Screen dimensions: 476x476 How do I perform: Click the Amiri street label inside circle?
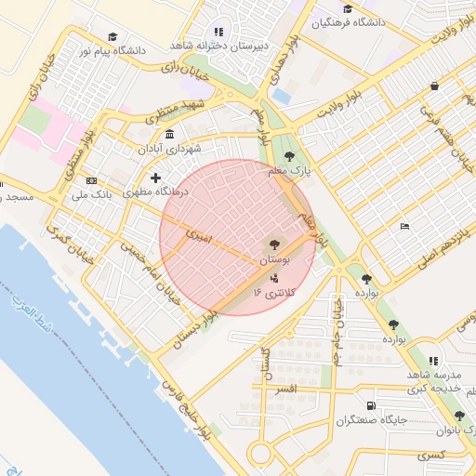pos(199,236)
